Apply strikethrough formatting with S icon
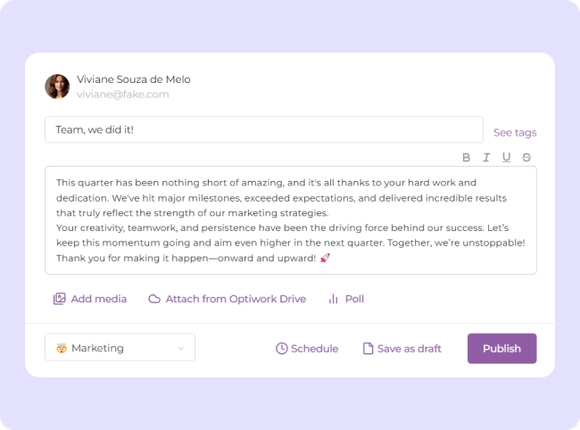Screen dimensions: 580x430 526,158
